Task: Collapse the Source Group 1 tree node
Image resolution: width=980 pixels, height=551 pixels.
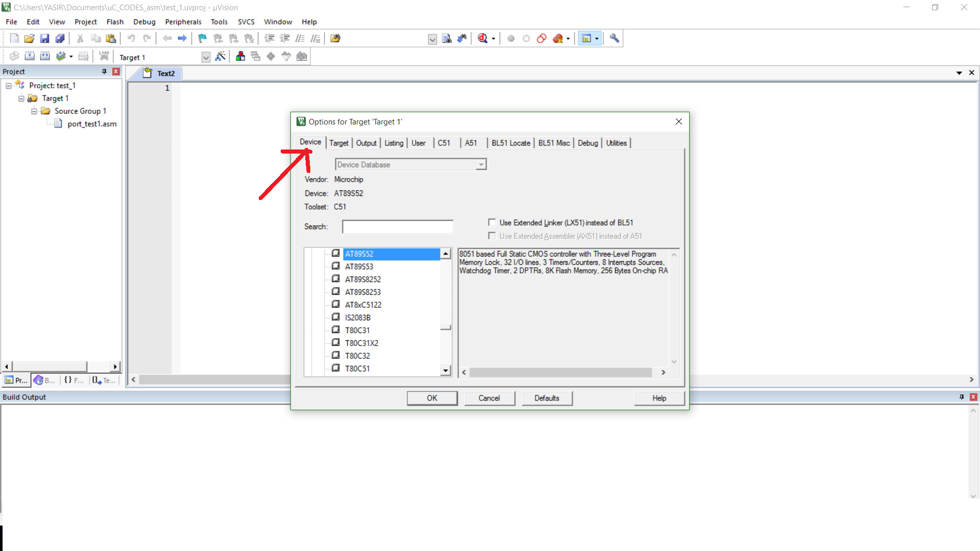Action: 34,111
